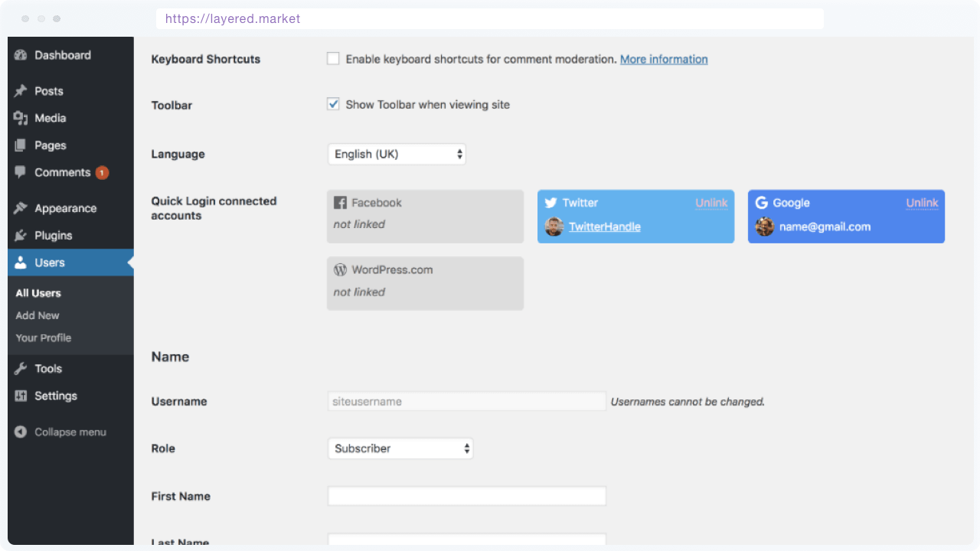Open Tools via wrench icon
Viewport: 980px width, 551px height.
coord(20,368)
